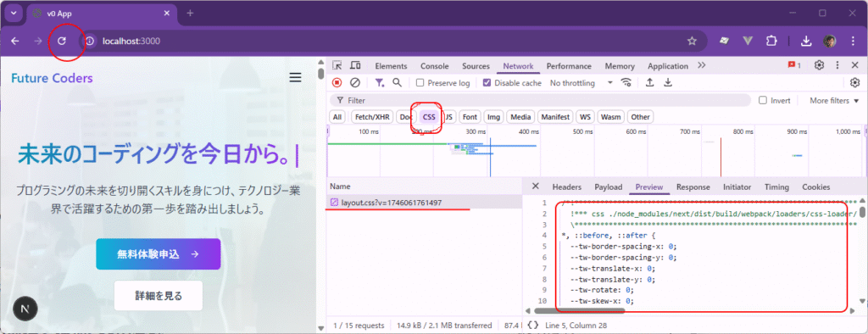This screenshot has height=334, width=868.
Task: Reload the localhost page
Action: (x=62, y=41)
